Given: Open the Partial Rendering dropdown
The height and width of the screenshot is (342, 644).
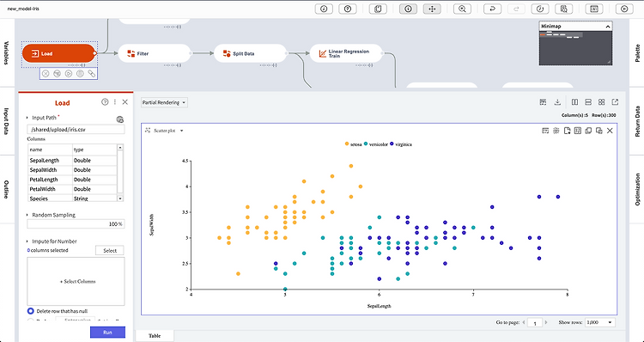Looking at the screenshot, I should (164, 102).
